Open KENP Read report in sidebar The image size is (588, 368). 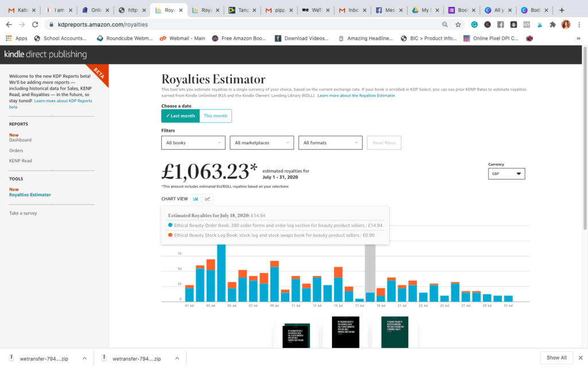[21, 161]
